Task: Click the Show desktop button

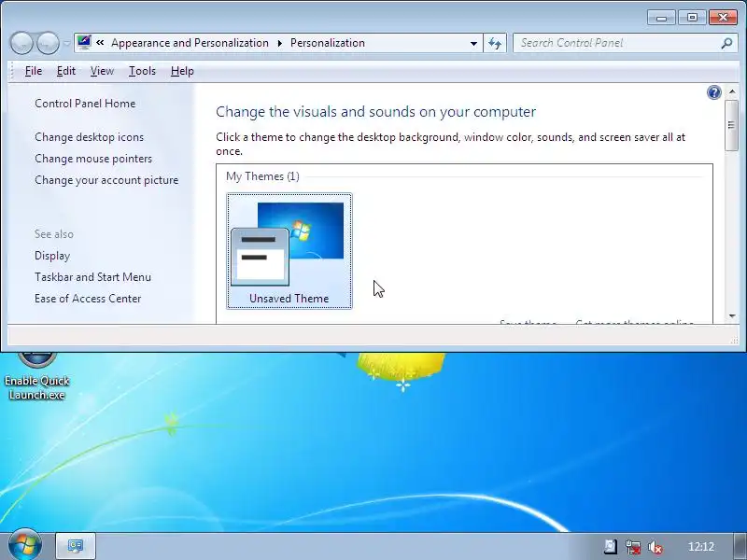Action: click(740, 546)
